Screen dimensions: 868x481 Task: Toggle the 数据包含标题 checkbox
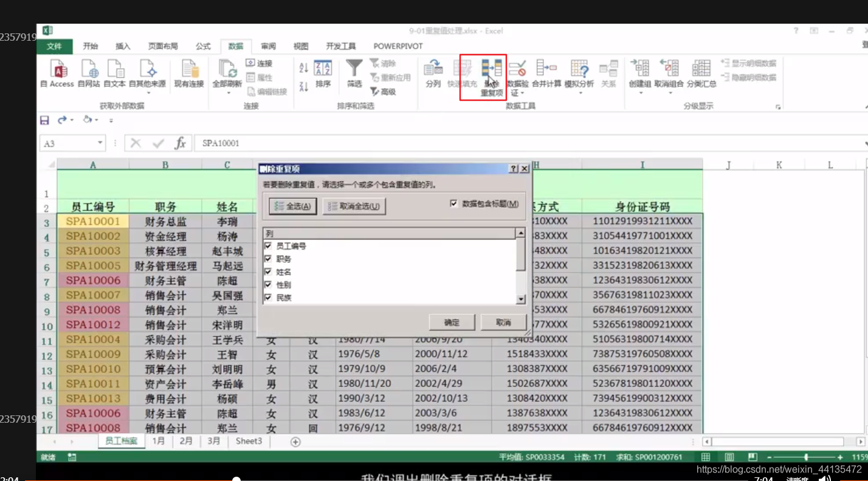point(453,203)
